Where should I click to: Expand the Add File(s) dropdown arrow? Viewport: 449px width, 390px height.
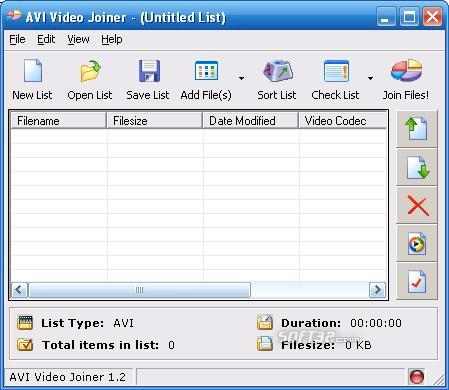click(241, 78)
